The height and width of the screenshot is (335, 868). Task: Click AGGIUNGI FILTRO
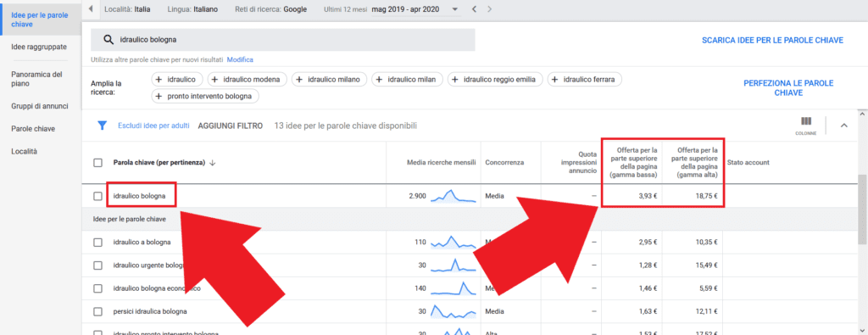tap(231, 126)
